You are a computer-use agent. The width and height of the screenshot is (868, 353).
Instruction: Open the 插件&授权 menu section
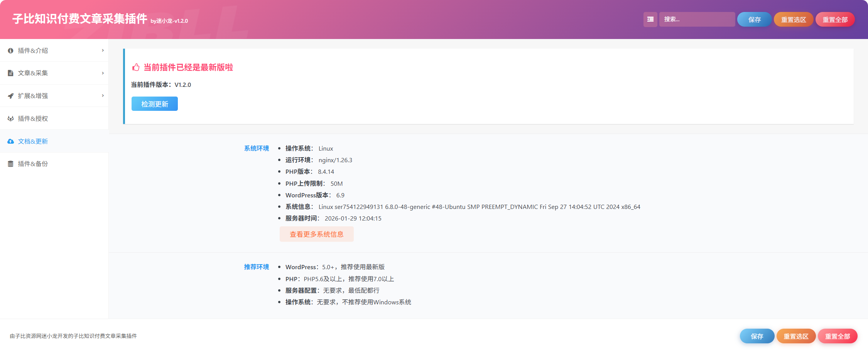(54, 119)
